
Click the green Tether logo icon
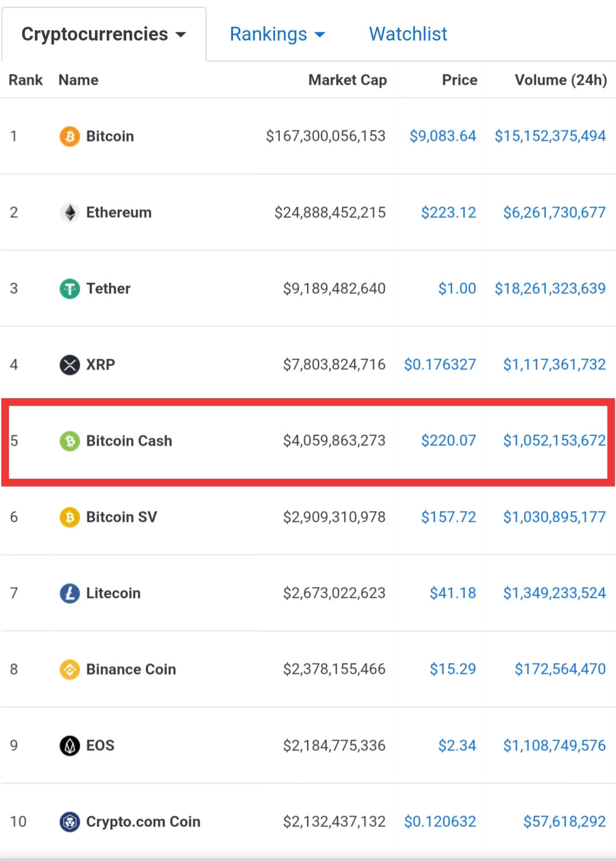point(70,289)
